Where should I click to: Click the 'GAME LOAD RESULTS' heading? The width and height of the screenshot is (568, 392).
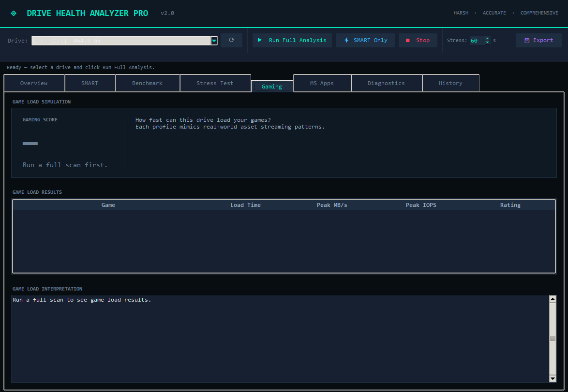37,192
